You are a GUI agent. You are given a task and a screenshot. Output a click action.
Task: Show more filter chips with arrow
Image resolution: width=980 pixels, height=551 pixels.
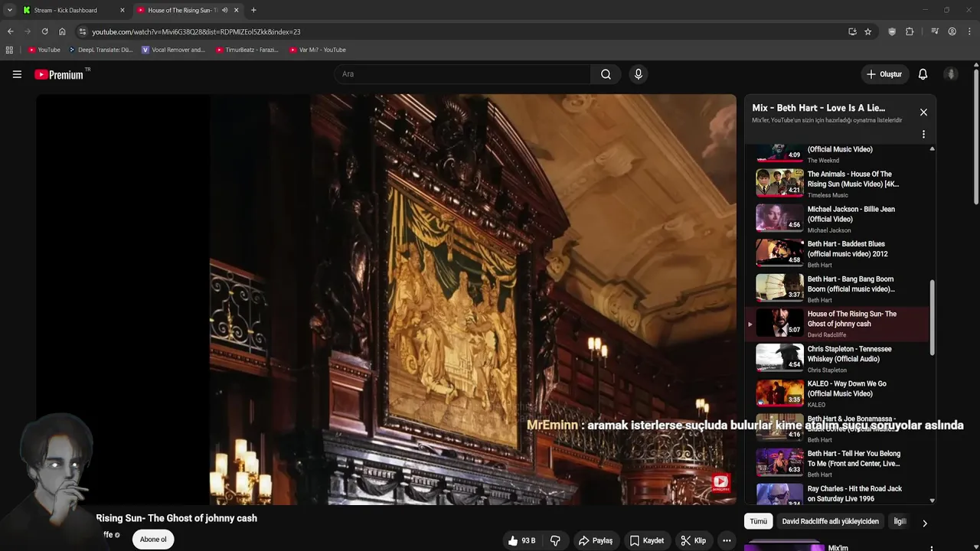tap(924, 523)
